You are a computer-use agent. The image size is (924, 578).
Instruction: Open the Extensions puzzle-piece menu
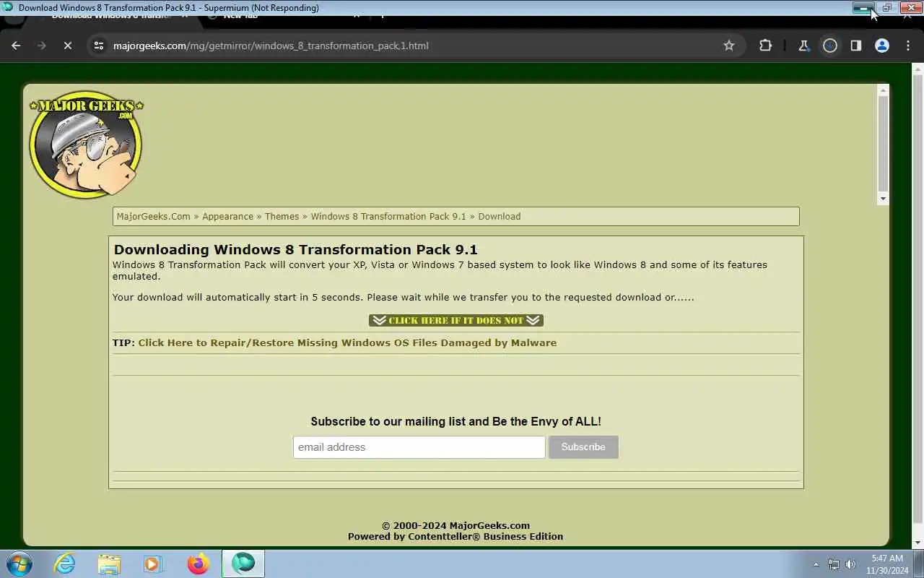pos(765,46)
